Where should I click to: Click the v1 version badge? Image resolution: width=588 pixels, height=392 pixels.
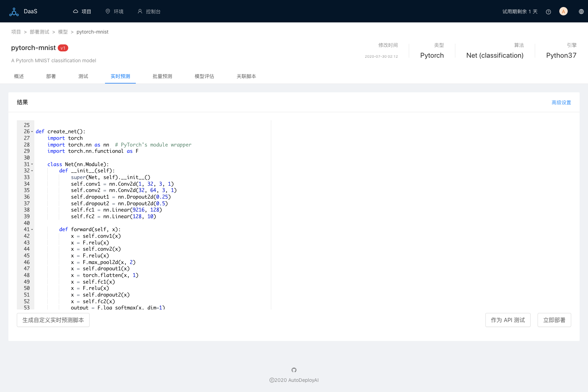(63, 48)
